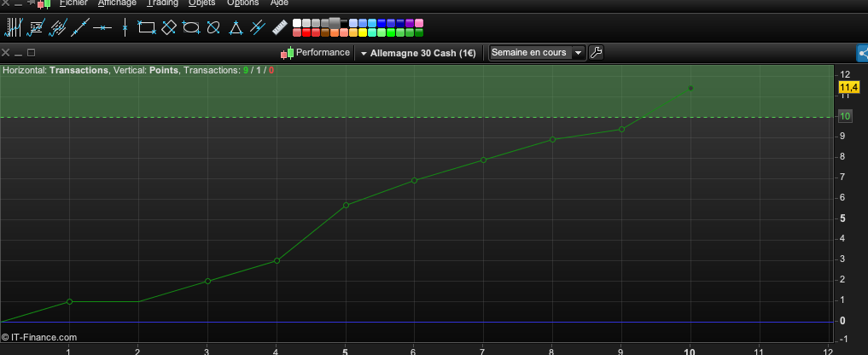The width and height of the screenshot is (868, 355).
Task: Click the Performance label
Action: click(323, 53)
